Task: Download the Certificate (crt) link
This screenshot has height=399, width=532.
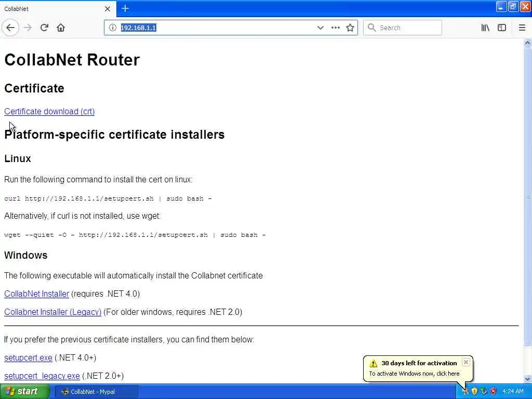Action: click(x=49, y=111)
